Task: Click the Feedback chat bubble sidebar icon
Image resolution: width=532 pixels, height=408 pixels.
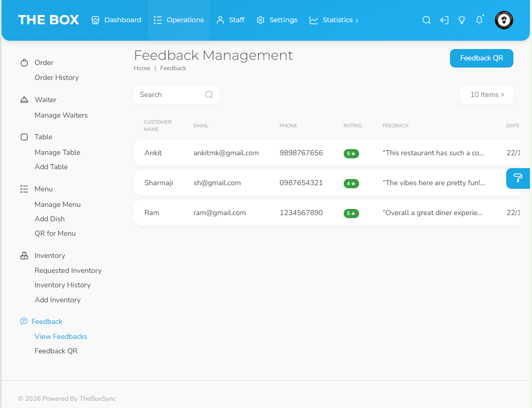Action: pyautogui.click(x=24, y=321)
